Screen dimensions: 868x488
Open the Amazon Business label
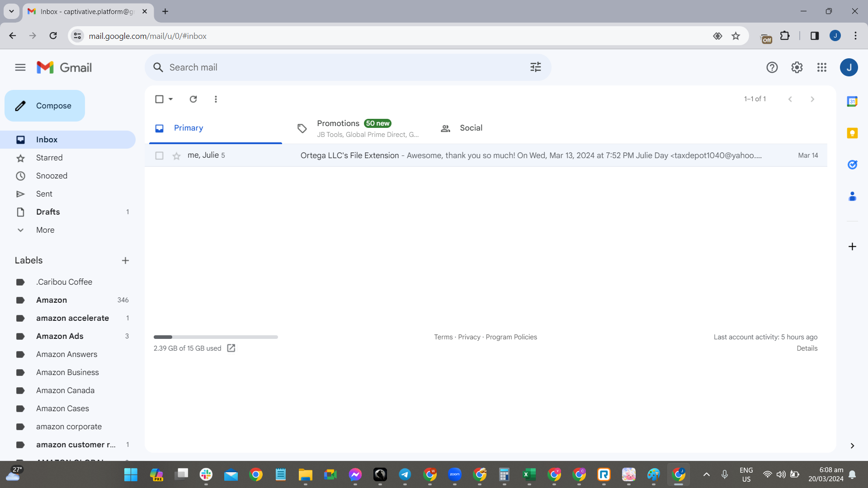[68, 372]
